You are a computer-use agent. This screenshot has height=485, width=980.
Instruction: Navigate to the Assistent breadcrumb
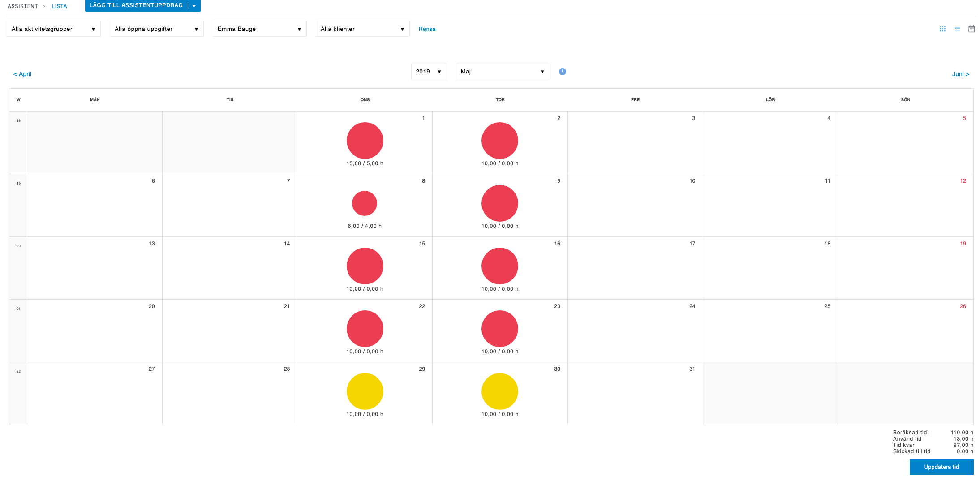[x=22, y=6]
